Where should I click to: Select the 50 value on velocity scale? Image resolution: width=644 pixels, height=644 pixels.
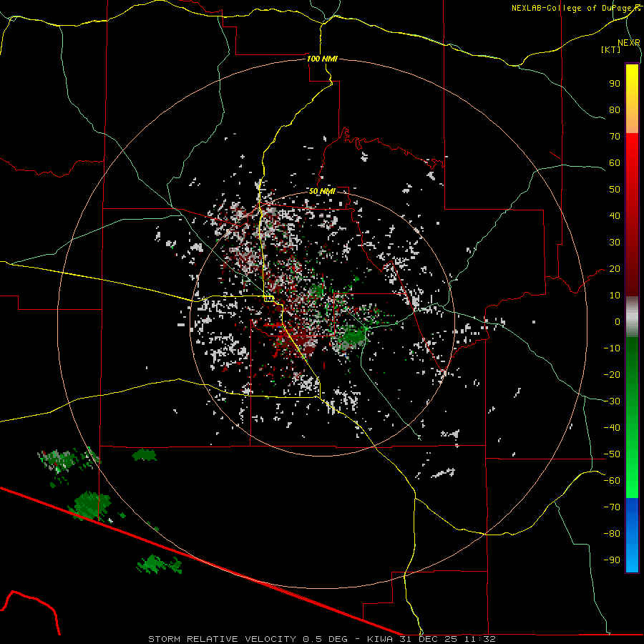(615, 190)
